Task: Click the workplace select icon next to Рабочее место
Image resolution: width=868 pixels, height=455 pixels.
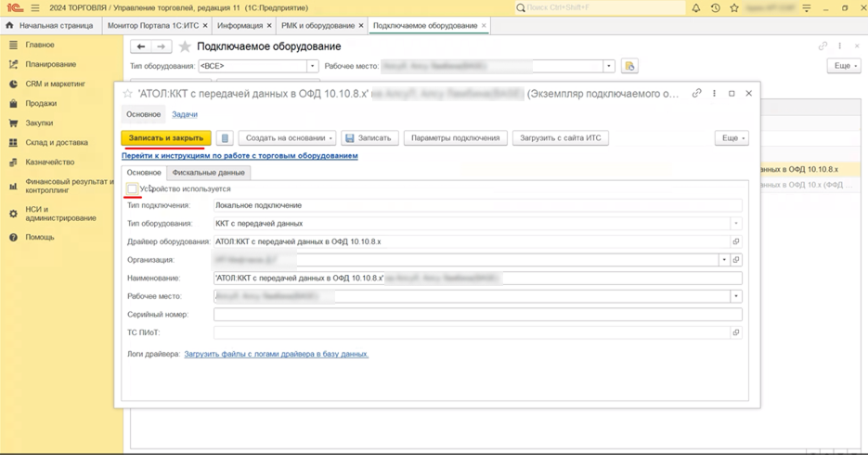Action: (629, 66)
